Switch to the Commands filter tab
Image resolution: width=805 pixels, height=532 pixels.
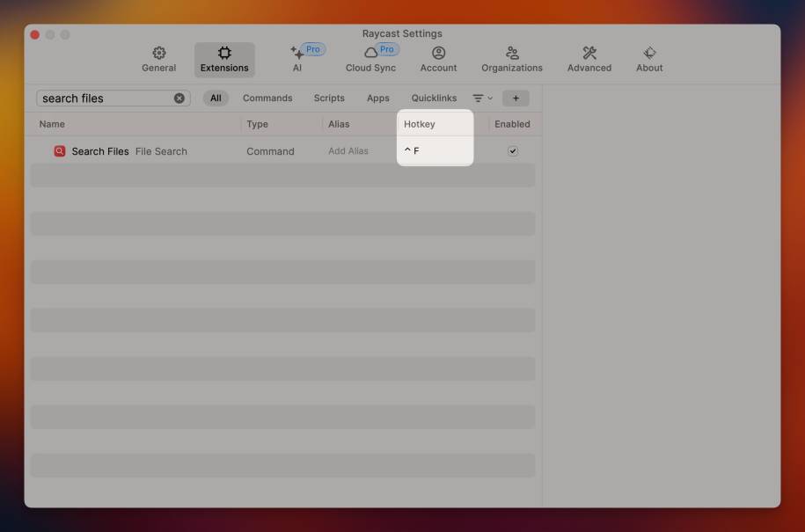(x=267, y=98)
